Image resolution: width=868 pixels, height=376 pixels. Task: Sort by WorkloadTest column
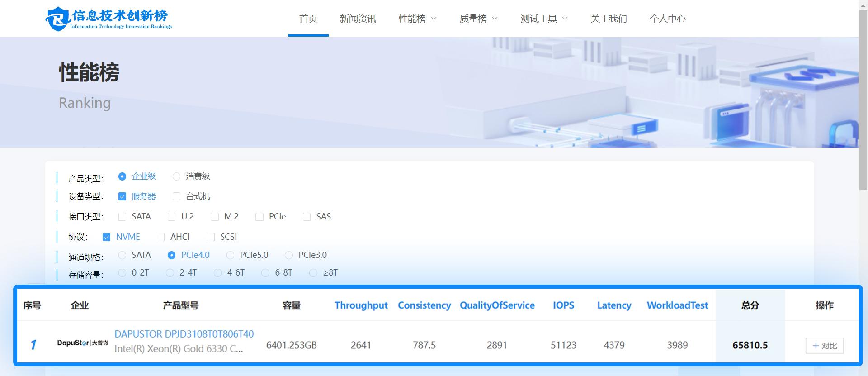pyautogui.click(x=677, y=305)
